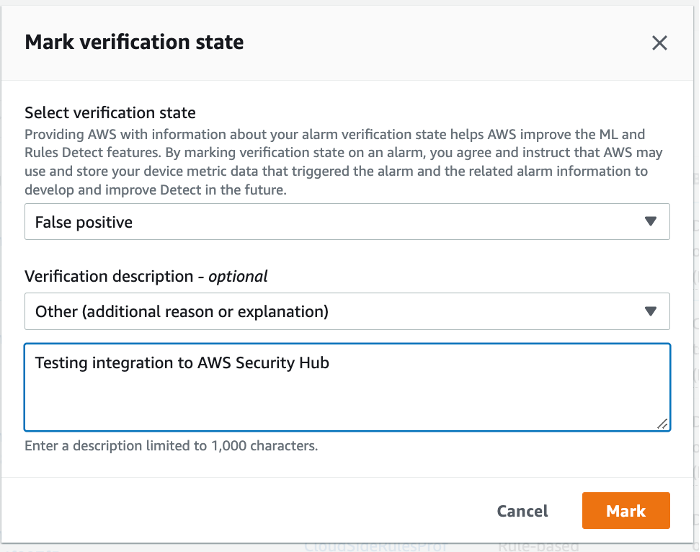The height and width of the screenshot is (552, 700).
Task: Click the False positive selected value text
Action: (84, 222)
